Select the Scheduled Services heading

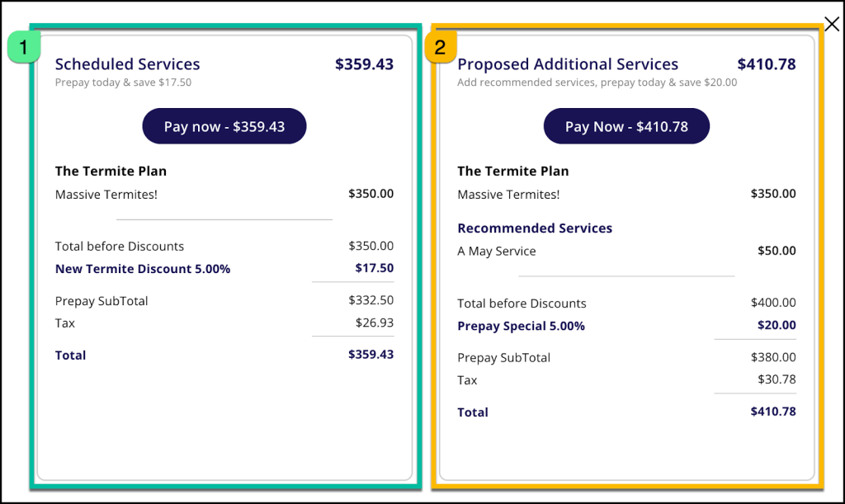pyautogui.click(x=127, y=64)
